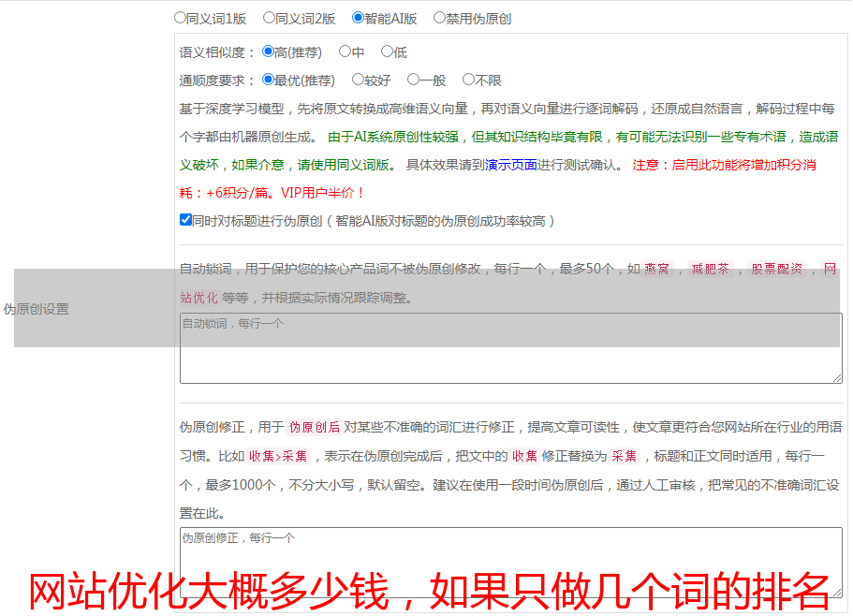Screen dimensions: 853x616
Task: Open the 演示页面 link
Action: tap(511, 165)
